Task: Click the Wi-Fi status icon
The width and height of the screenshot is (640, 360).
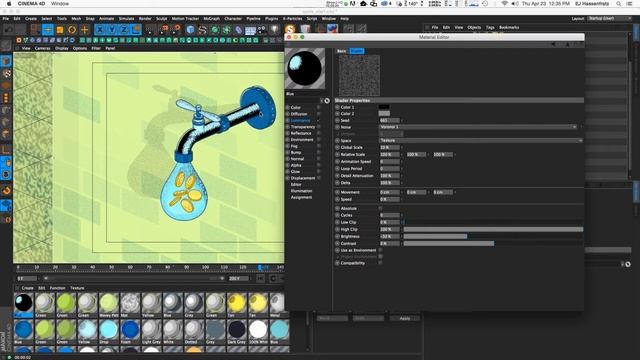Action: (x=504, y=4)
